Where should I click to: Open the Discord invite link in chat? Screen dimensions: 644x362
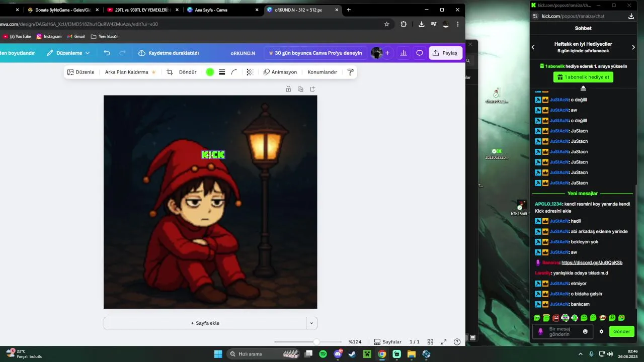[x=592, y=262]
